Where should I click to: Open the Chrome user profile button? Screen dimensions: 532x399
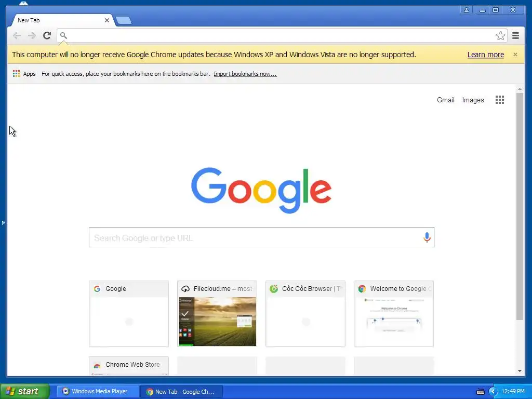pos(467,10)
